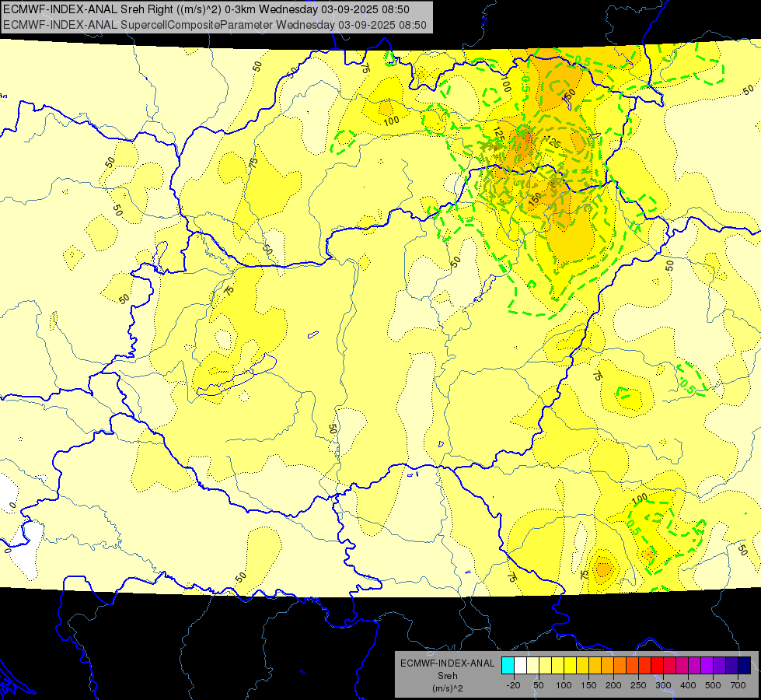The width and height of the screenshot is (761, 700).
Task: Select the bright violet legend swatch
Action: click(707, 665)
